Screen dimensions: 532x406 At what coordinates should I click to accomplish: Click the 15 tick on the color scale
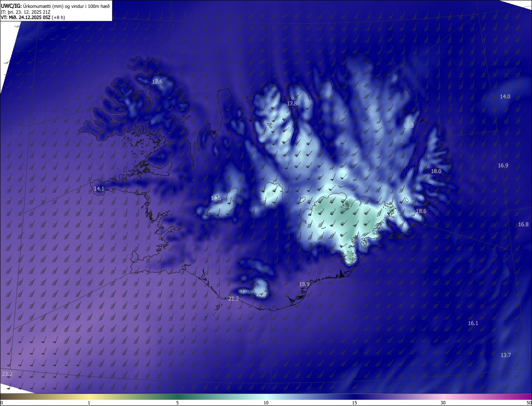coord(355,403)
